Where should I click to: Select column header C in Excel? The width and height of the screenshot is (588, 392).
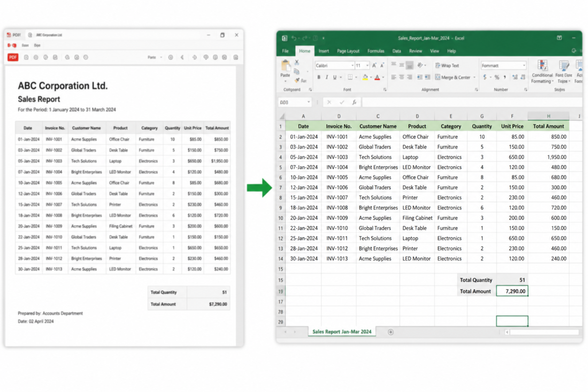point(378,116)
